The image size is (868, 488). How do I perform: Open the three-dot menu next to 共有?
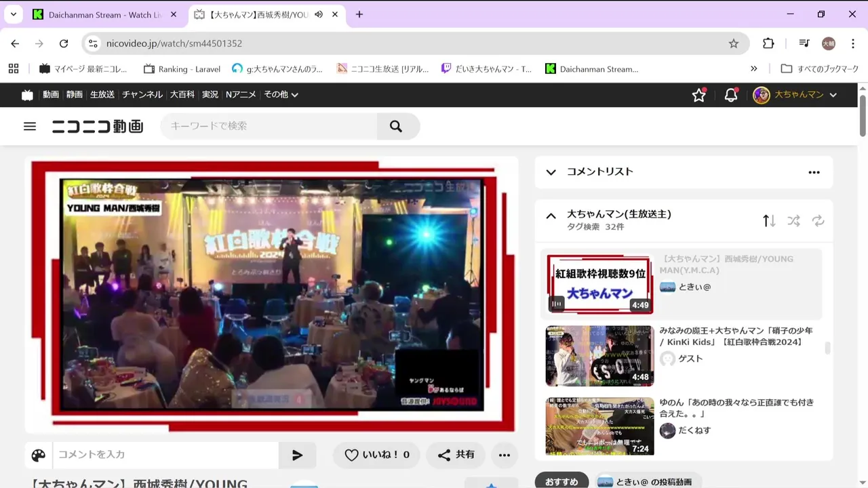505,455
